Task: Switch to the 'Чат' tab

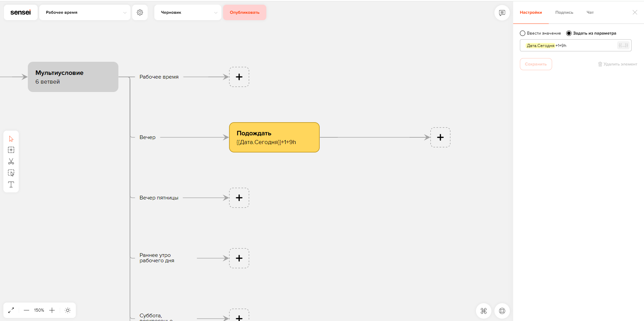Action: pos(590,12)
